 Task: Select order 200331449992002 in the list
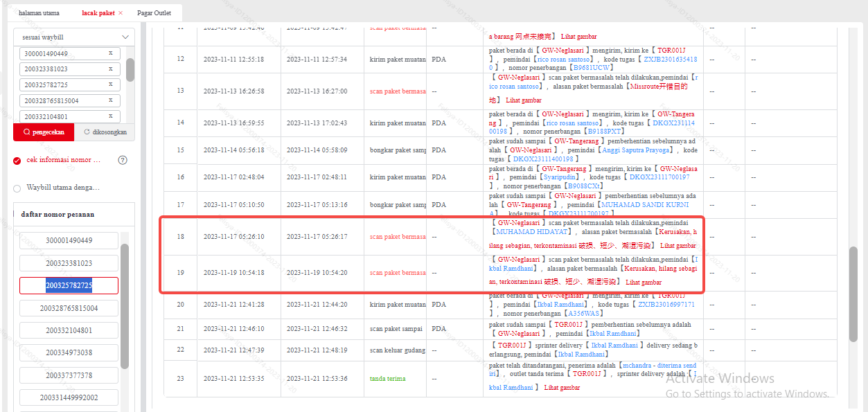[69, 397]
